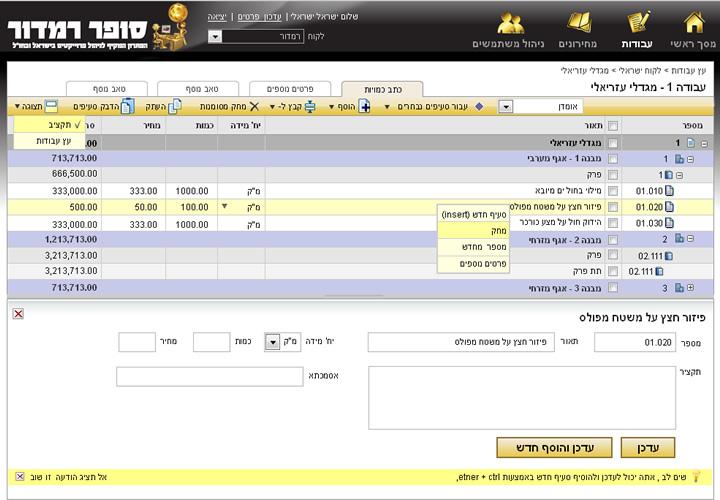Click the השתק copy icon in toolbar
This screenshot has height=500, width=720.
(x=175, y=106)
